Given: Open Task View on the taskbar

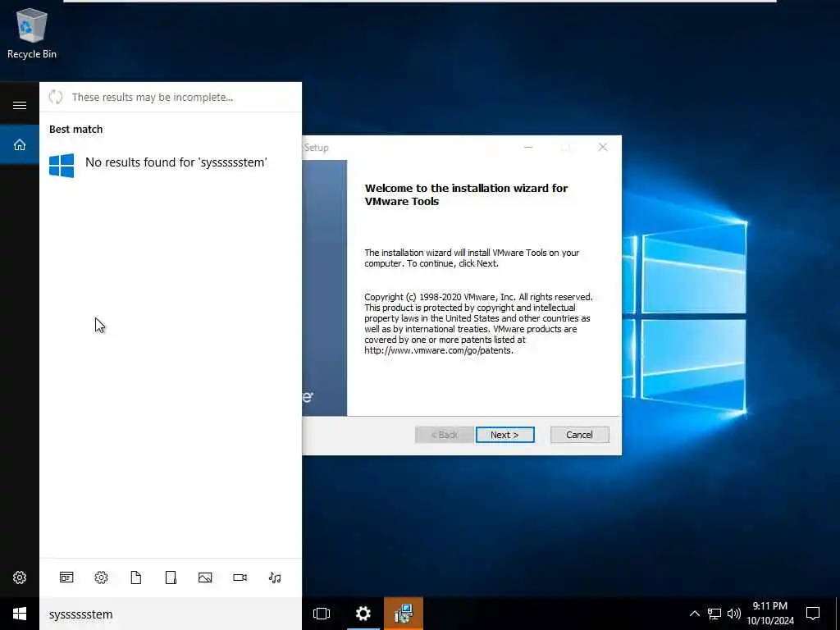Looking at the screenshot, I should pyautogui.click(x=322, y=614).
